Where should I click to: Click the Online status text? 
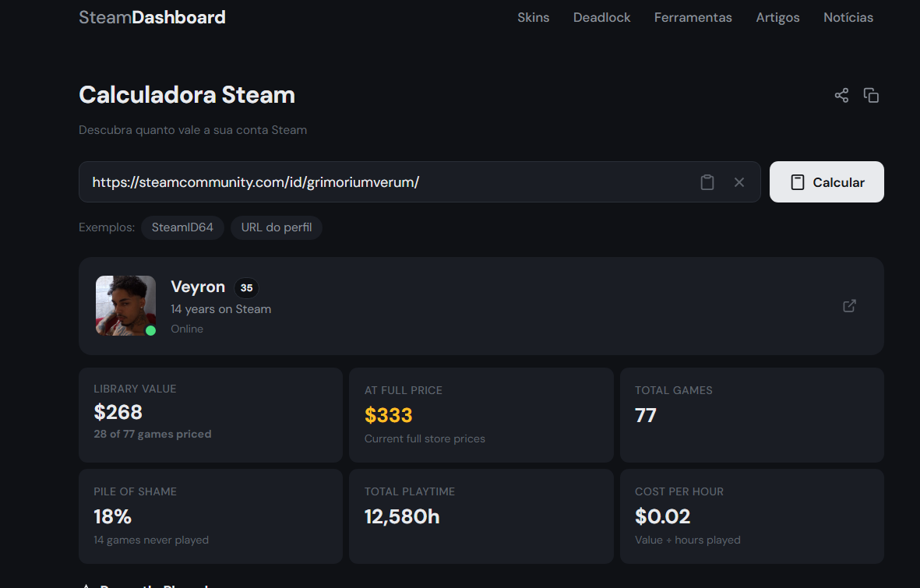click(x=187, y=329)
